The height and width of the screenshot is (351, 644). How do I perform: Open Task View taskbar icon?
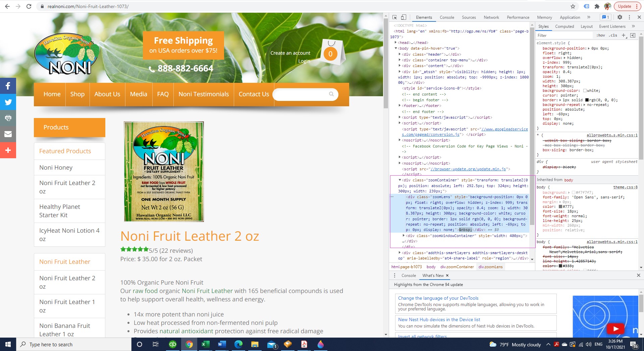(156, 344)
